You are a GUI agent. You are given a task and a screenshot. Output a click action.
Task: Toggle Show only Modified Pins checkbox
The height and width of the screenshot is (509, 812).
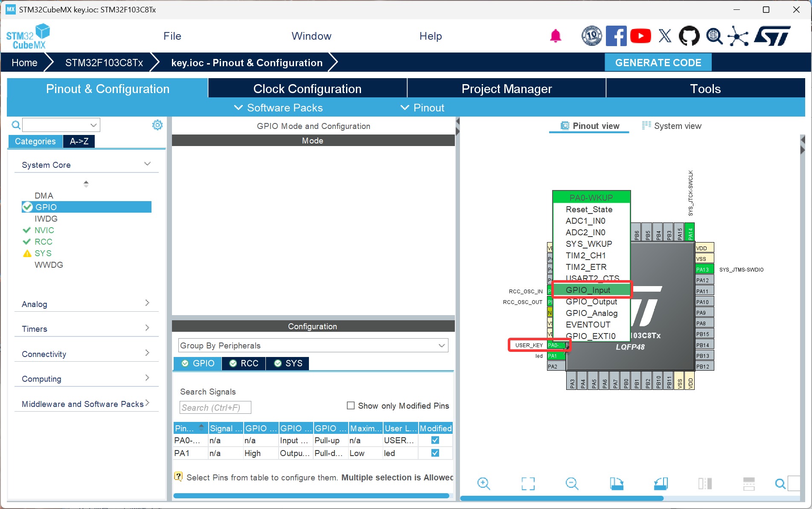pos(351,406)
